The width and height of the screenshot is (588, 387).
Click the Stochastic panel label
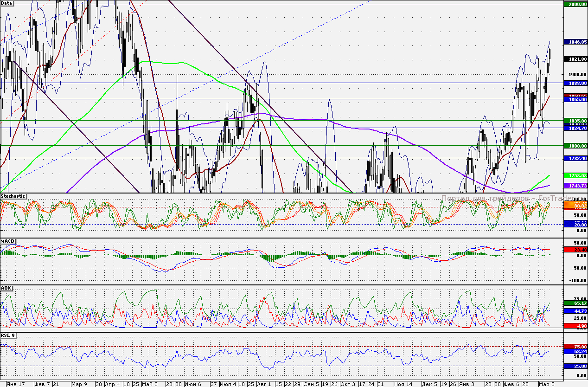[13, 196]
